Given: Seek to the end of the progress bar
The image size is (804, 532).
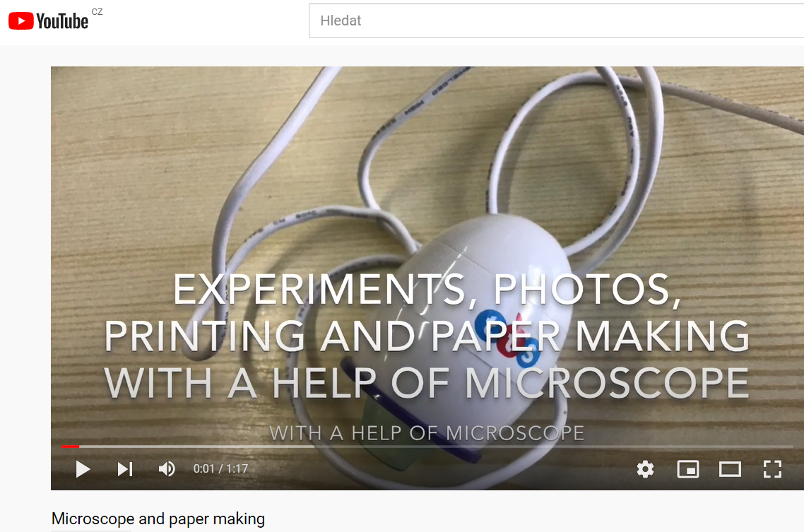Looking at the screenshot, I should (x=792, y=447).
